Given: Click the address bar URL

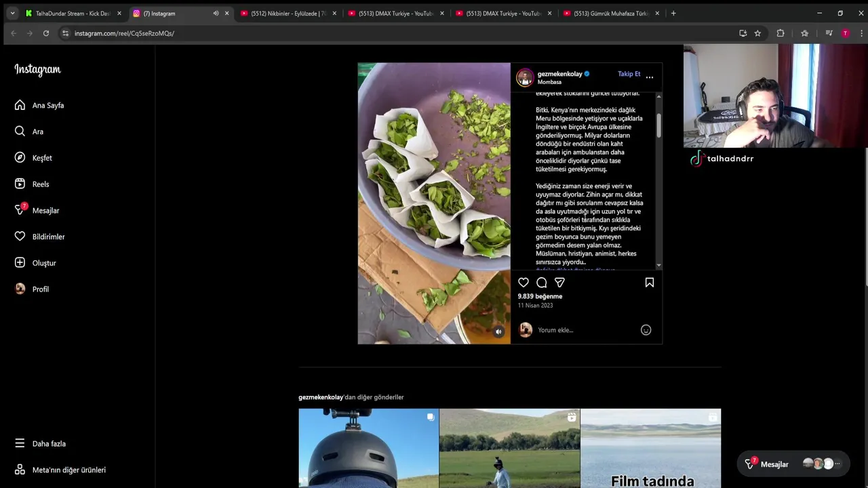Looking at the screenshot, I should pos(124,33).
